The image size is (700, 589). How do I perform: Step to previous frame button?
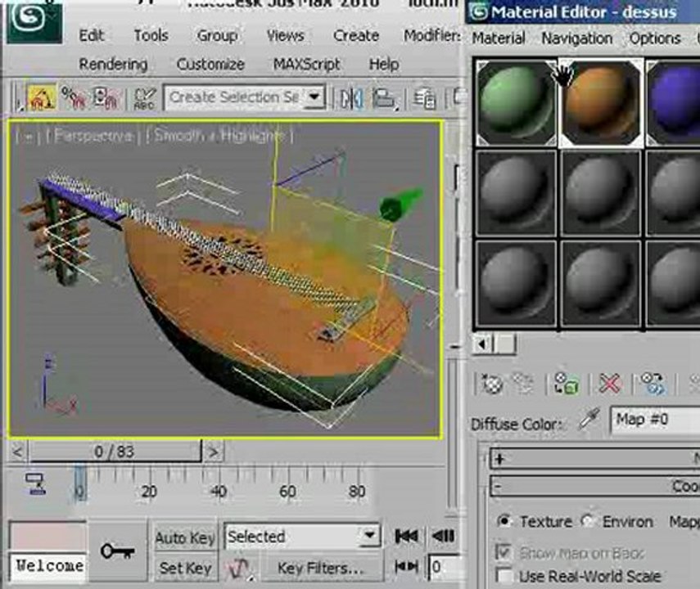point(443,536)
